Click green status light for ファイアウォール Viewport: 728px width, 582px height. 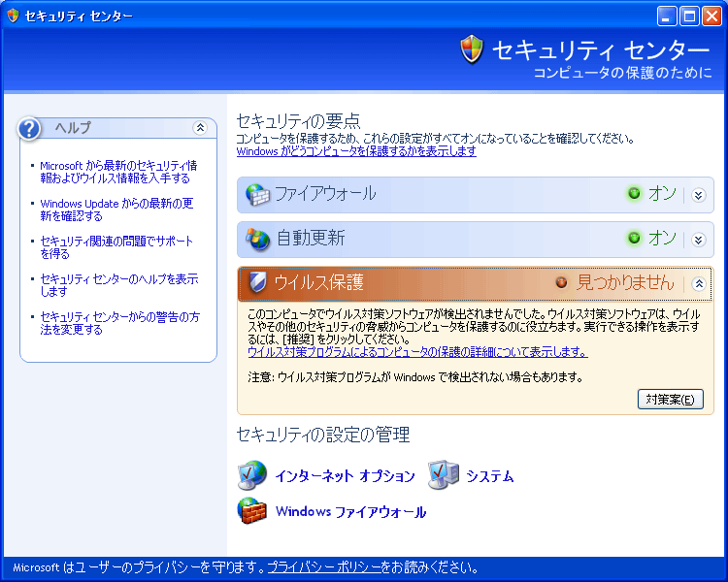point(634,194)
